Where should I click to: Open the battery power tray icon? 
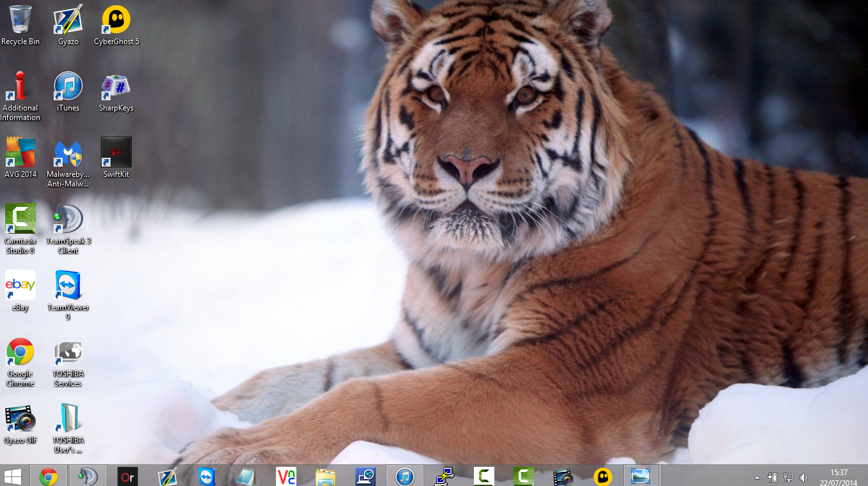773,478
